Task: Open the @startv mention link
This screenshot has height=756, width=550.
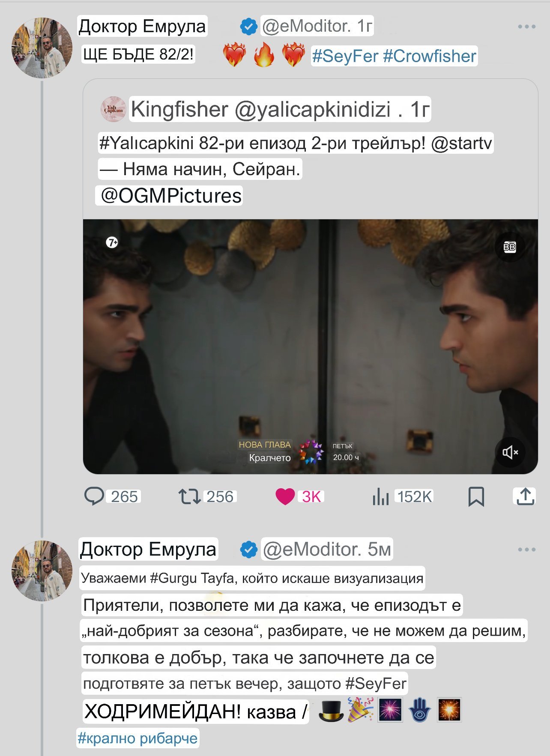Action: tap(461, 143)
